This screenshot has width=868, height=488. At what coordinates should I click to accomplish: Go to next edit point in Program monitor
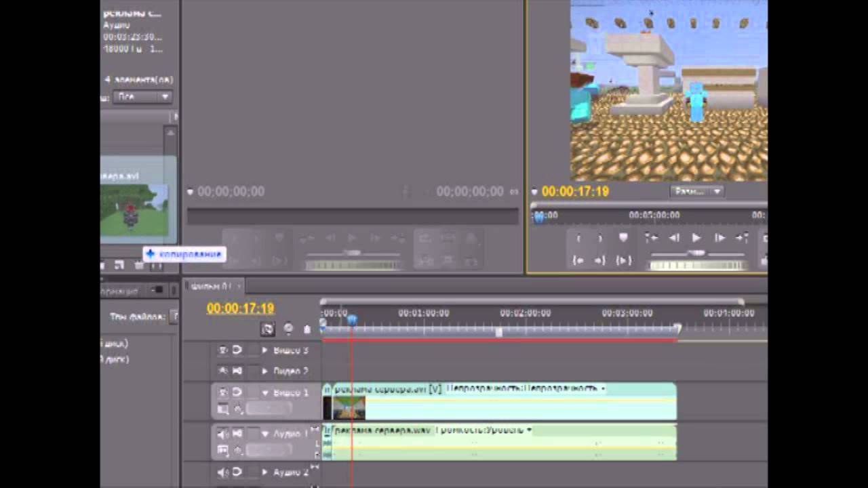coord(742,238)
